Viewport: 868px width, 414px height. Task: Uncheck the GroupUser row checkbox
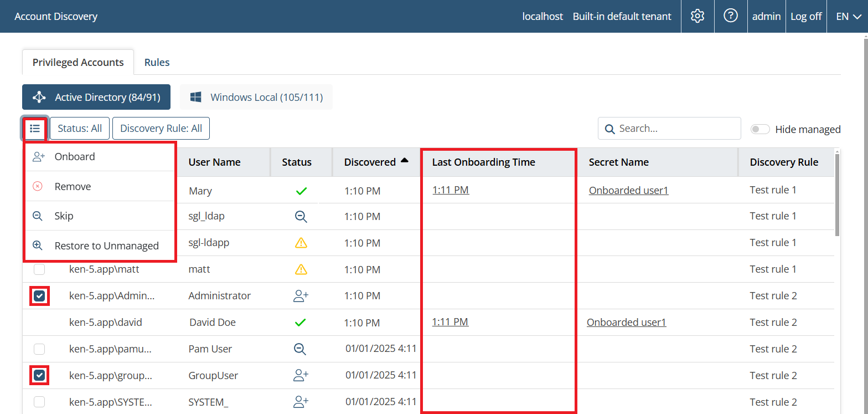39,376
